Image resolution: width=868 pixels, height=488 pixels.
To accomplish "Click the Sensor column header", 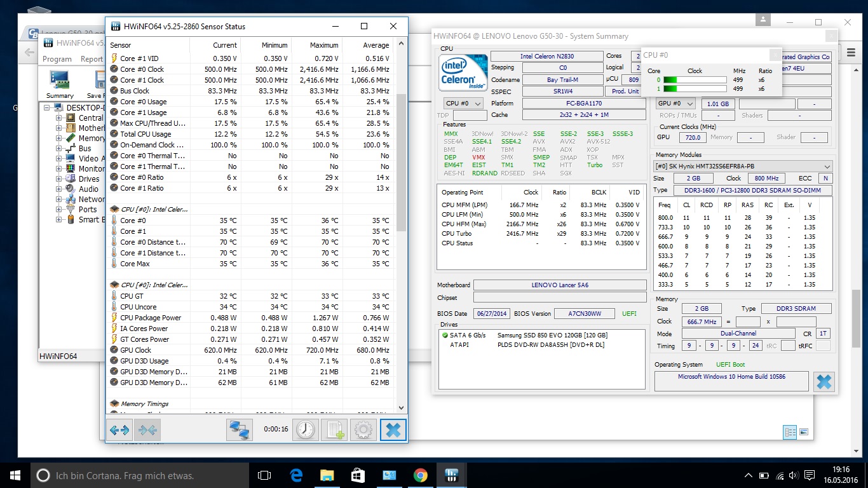I will pyautogui.click(x=148, y=45).
